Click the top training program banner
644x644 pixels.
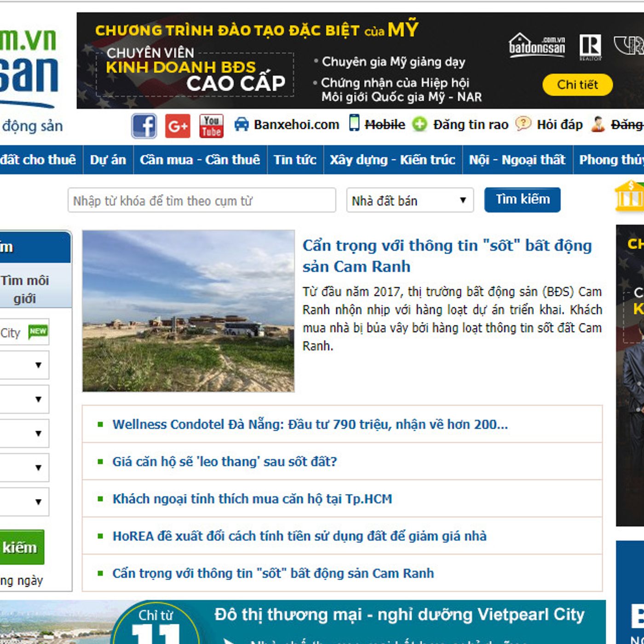360,61
